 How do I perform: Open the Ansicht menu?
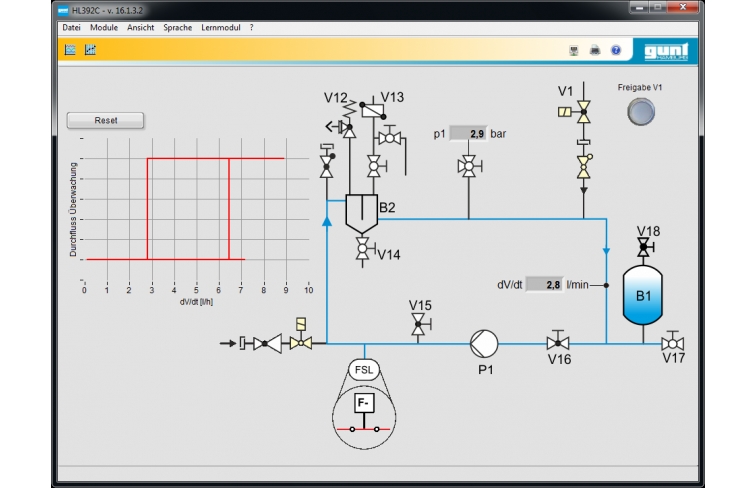click(141, 27)
